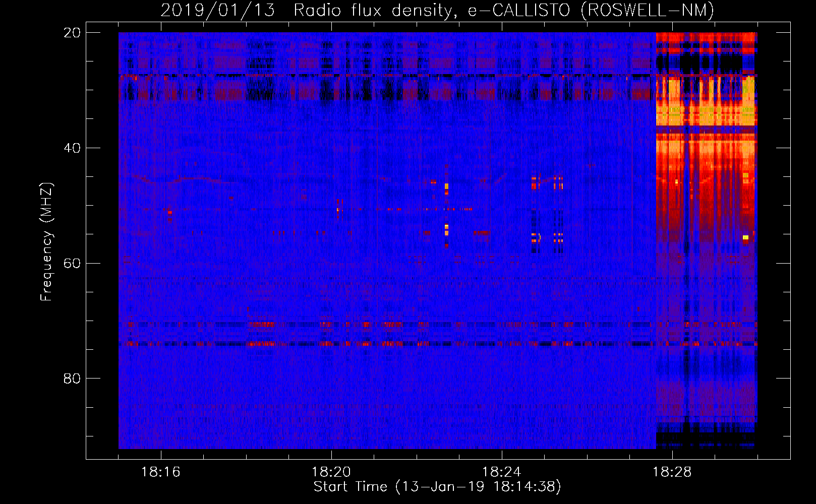
Task: Click the 18:16 time tick label
Action: click(x=161, y=472)
